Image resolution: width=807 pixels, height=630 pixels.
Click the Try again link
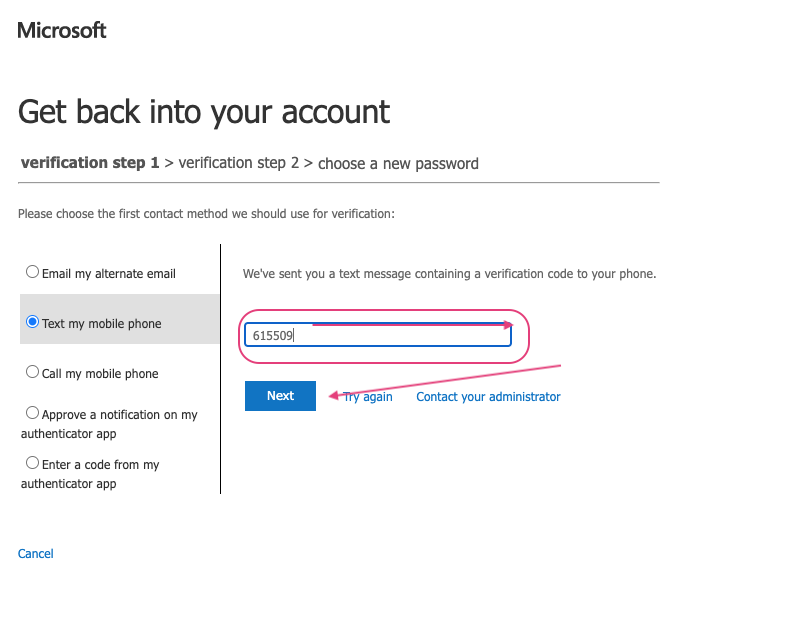tap(367, 397)
